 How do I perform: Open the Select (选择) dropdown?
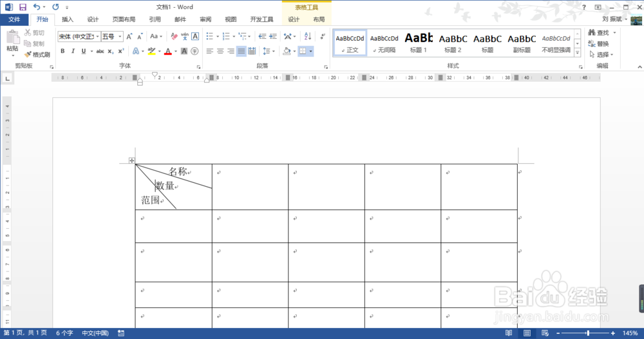click(601, 54)
